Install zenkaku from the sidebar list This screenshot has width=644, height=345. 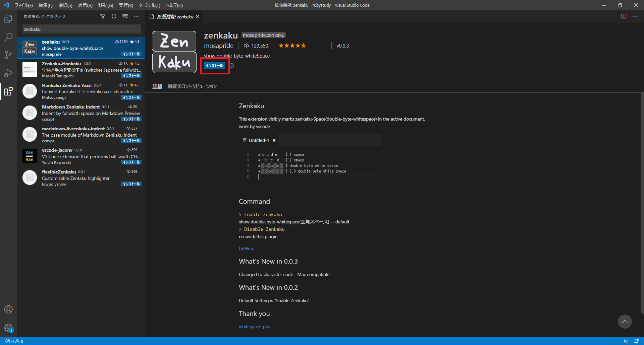[x=131, y=54]
